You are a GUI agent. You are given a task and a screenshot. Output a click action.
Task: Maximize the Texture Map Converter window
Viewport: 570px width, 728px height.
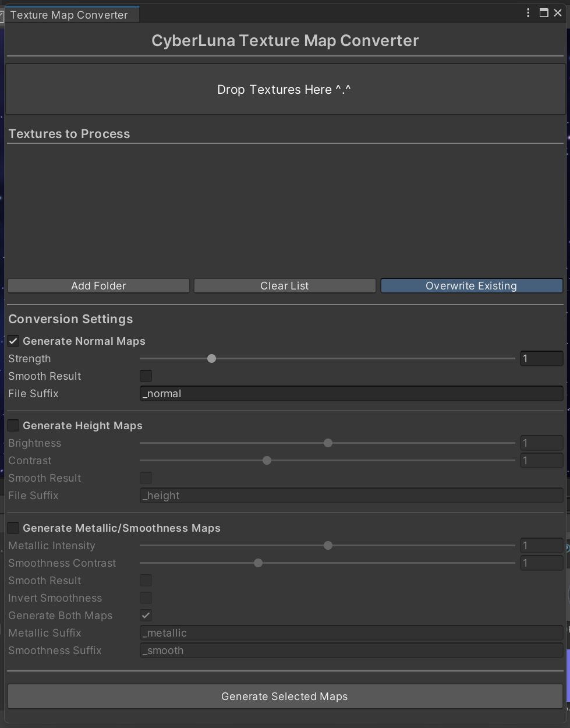pyautogui.click(x=544, y=12)
